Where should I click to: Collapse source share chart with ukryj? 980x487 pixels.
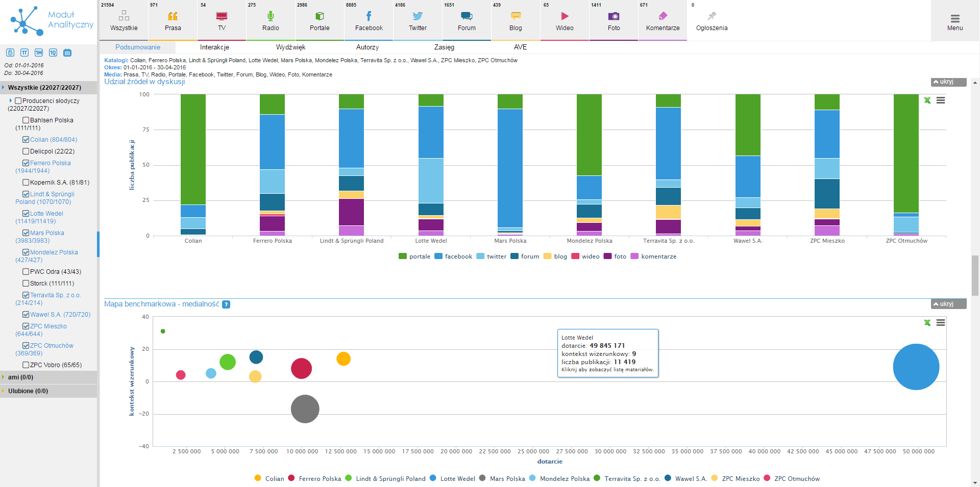tap(948, 82)
